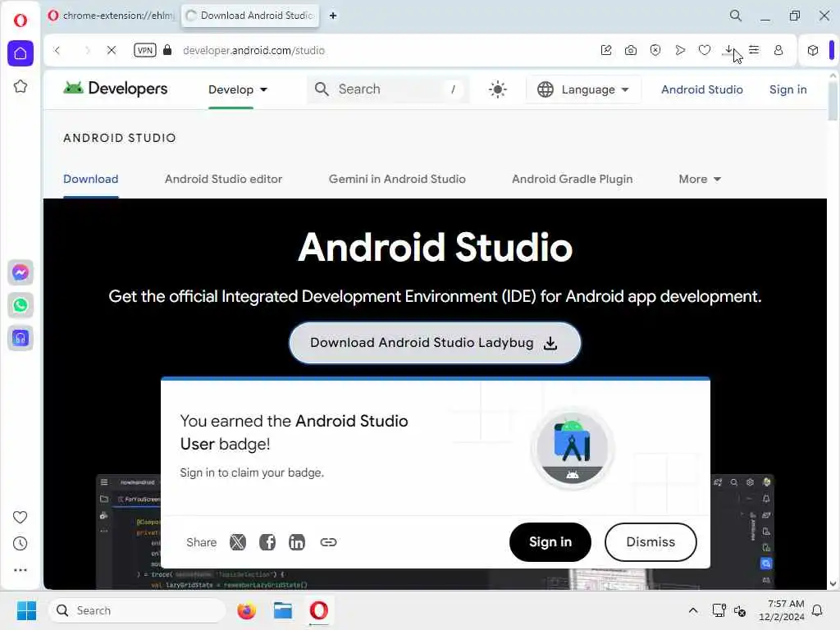Open bookmarks star icon in sidebar
The image size is (840, 630).
coord(21,86)
